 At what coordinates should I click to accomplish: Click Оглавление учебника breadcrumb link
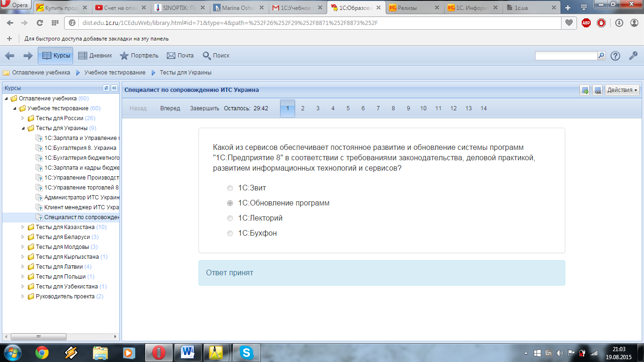41,73
